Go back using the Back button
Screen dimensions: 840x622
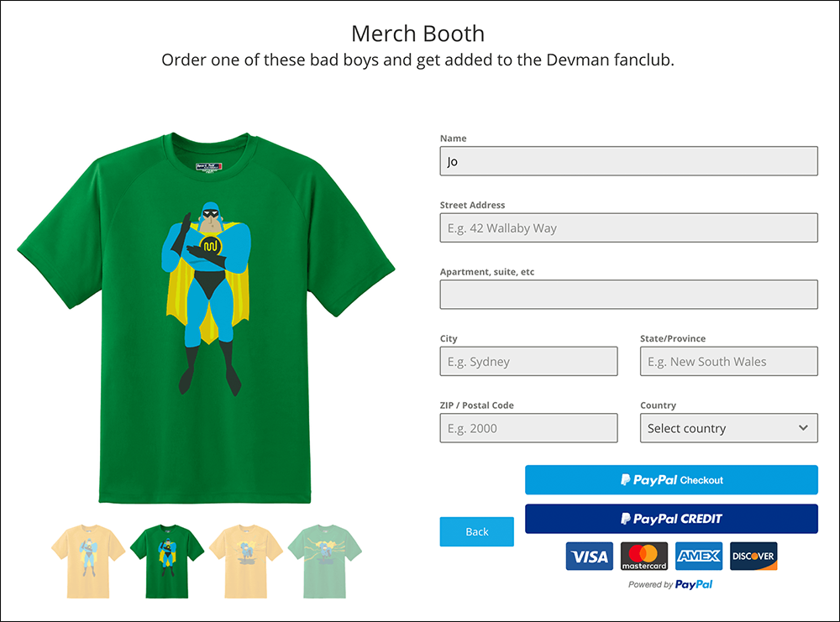tap(477, 531)
